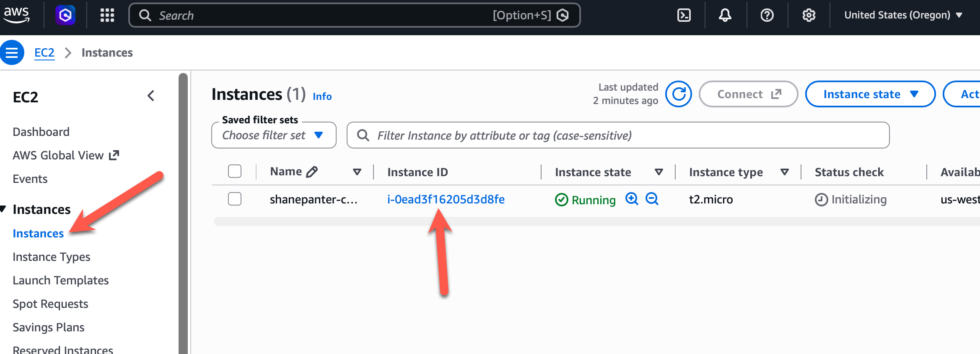Image resolution: width=980 pixels, height=354 pixels.
Task: Open Dashboard in the EC2 sidebar
Action: point(41,132)
